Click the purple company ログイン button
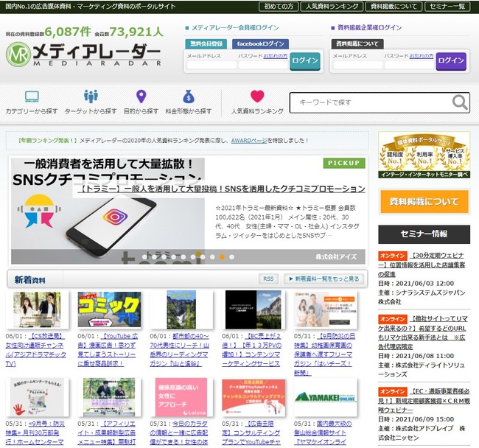Image resolution: width=479 pixels, height=448 pixels. (x=451, y=60)
